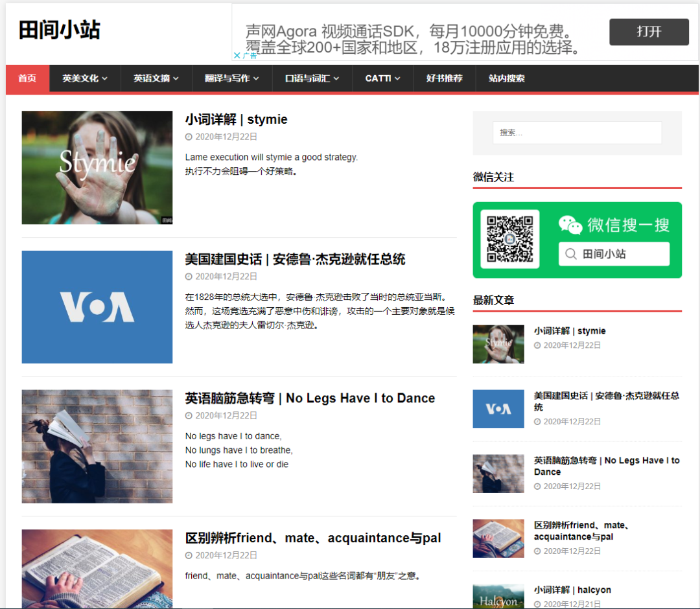Open sidebar article No Legs Have I to Dance
Screen dimensions: 700x609
607,466
